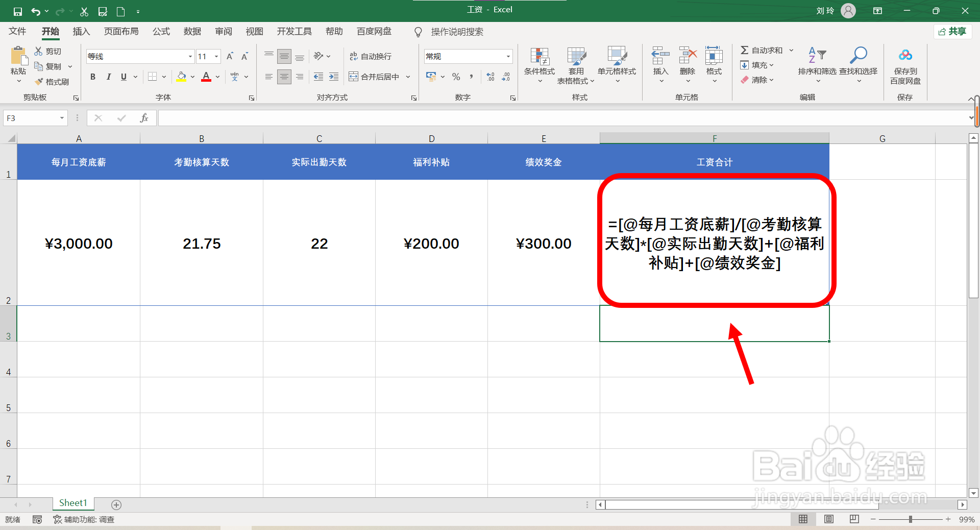Click inside the formula bar

[357, 118]
